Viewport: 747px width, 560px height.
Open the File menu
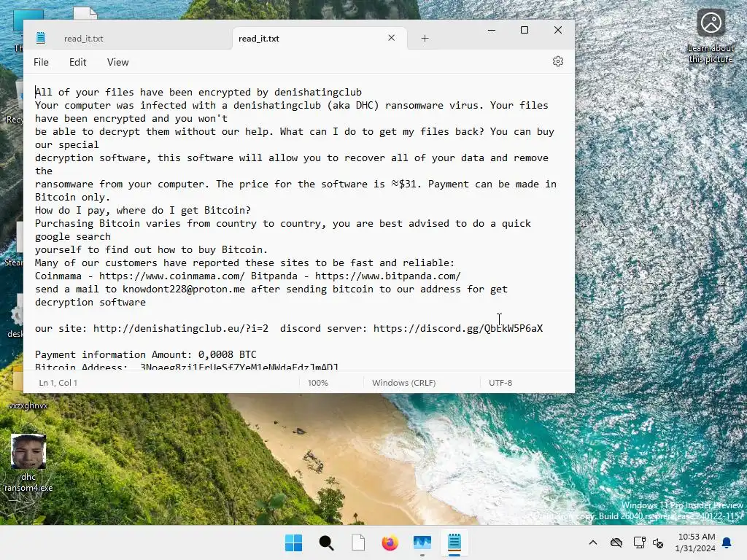pos(41,62)
